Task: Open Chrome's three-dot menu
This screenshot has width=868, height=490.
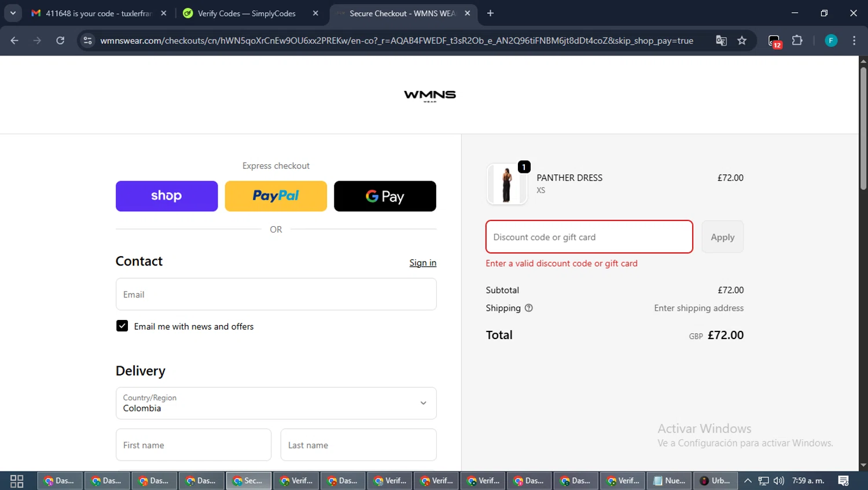Action: click(854, 40)
